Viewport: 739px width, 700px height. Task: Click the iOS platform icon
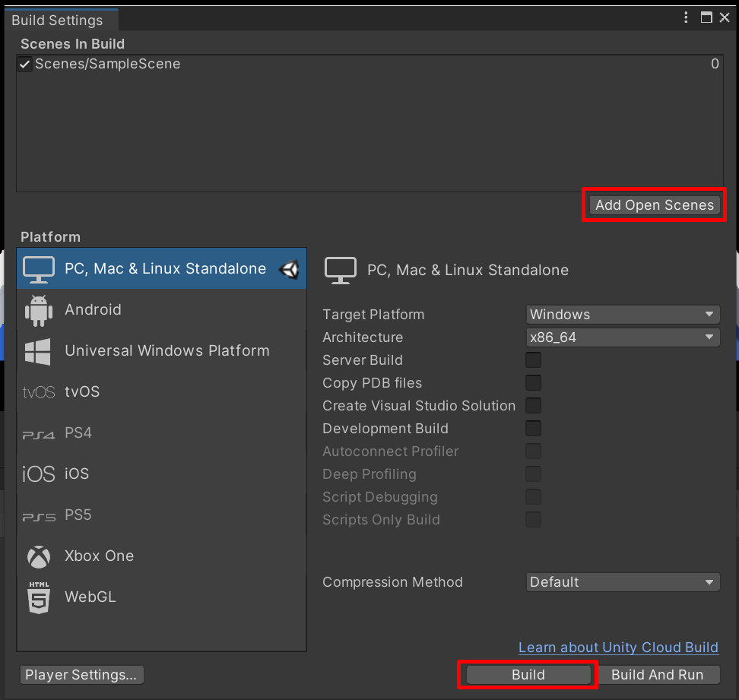click(x=39, y=474)
